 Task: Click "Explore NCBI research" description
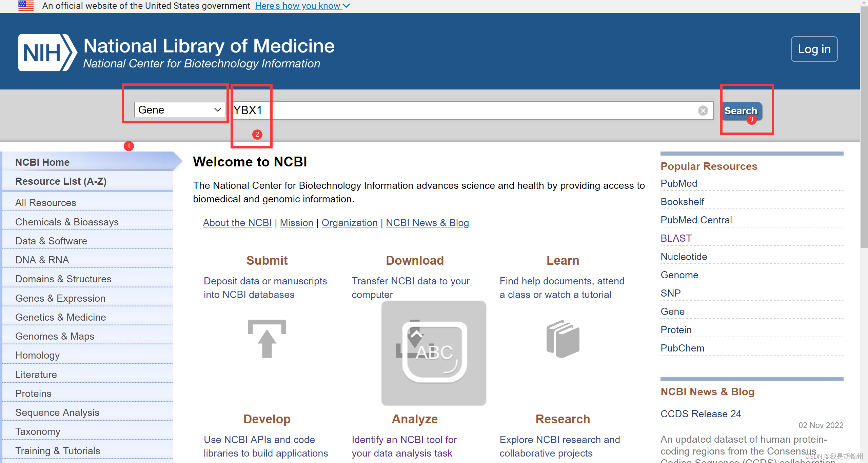coord(560,446)
